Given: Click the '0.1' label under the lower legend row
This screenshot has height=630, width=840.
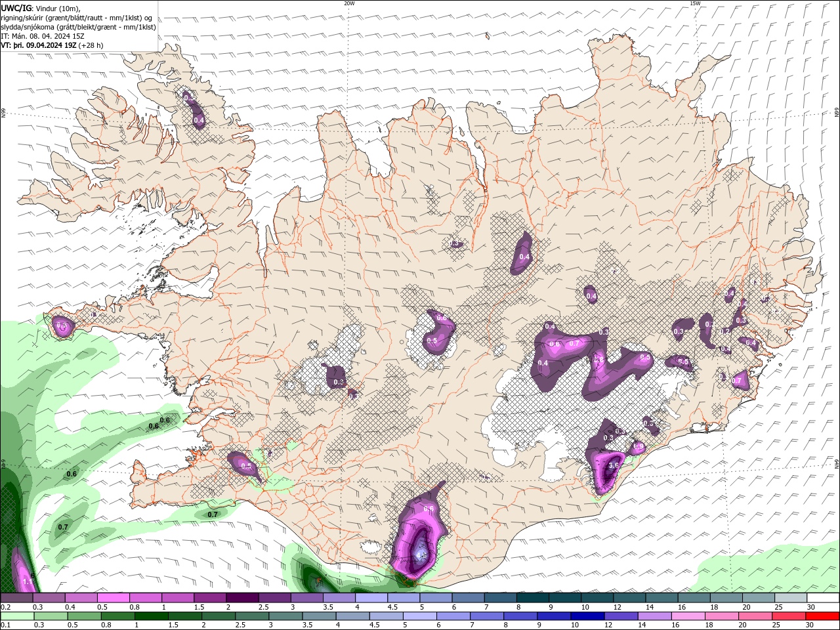Looking at the screenshot, I should tap(5, 625).
